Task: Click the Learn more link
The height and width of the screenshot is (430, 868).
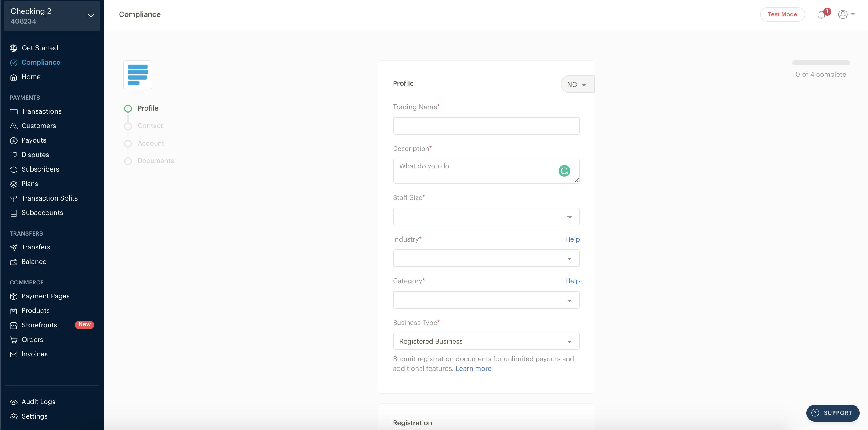Action: [473, 368]
